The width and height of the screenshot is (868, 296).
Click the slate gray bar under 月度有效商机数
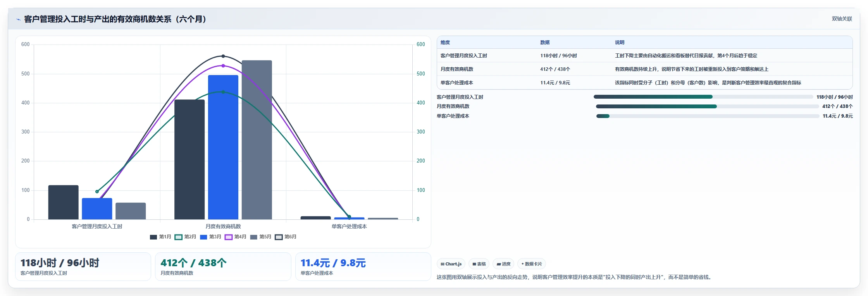(257, 140)
